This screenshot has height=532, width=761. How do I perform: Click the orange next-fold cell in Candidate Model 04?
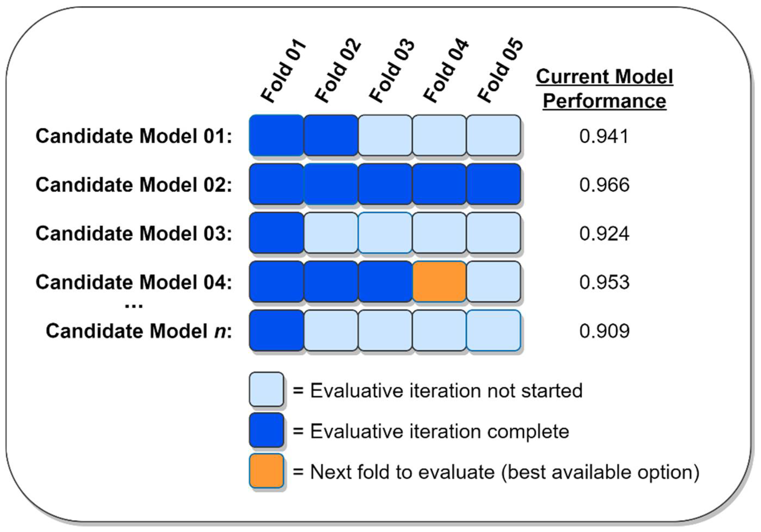439,282
